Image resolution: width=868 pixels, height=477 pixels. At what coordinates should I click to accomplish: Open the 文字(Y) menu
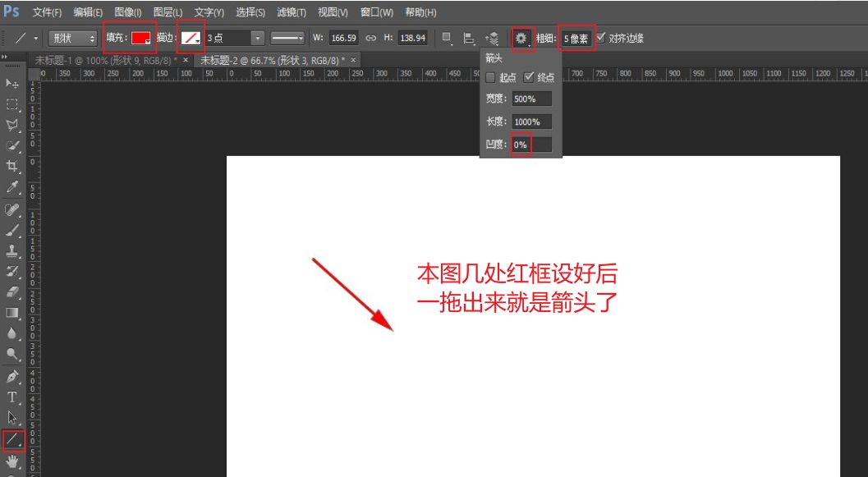[209, 12]
